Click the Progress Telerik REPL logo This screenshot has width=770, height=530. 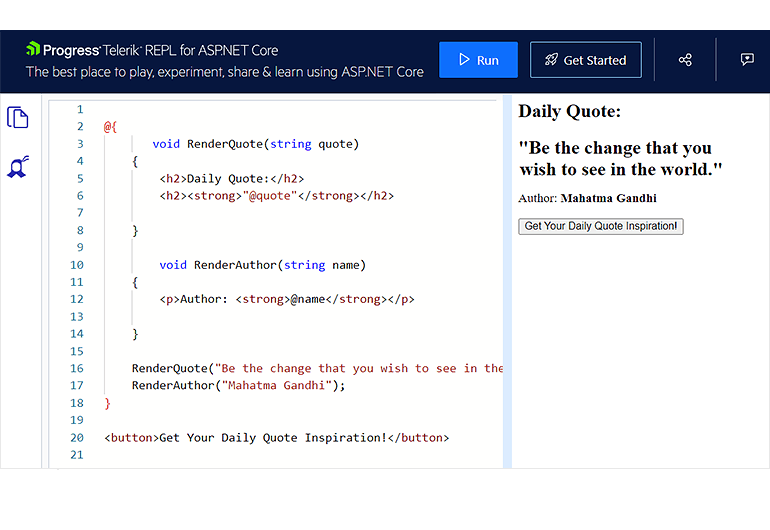click(x=152, y=50)
